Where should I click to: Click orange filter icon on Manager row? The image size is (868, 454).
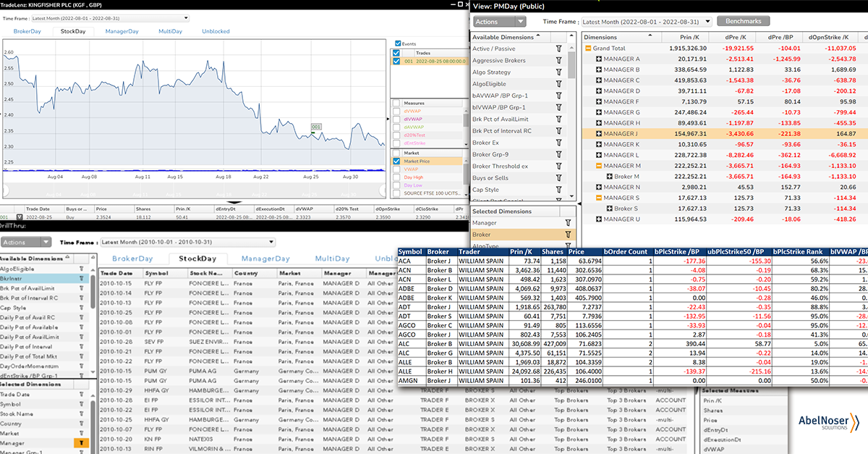coord(82,442)
